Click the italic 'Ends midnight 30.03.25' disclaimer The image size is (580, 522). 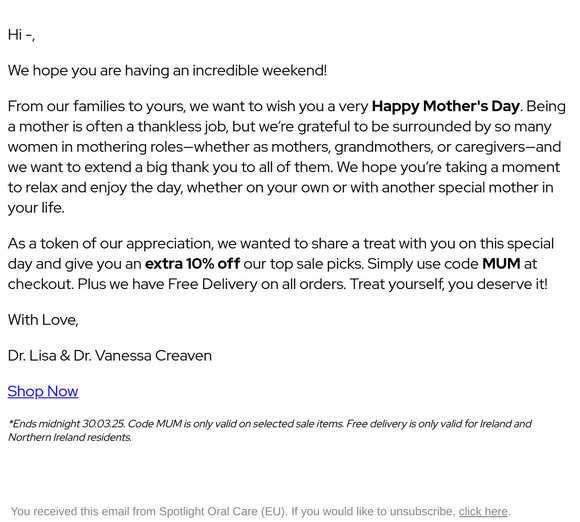pos(67,424)
